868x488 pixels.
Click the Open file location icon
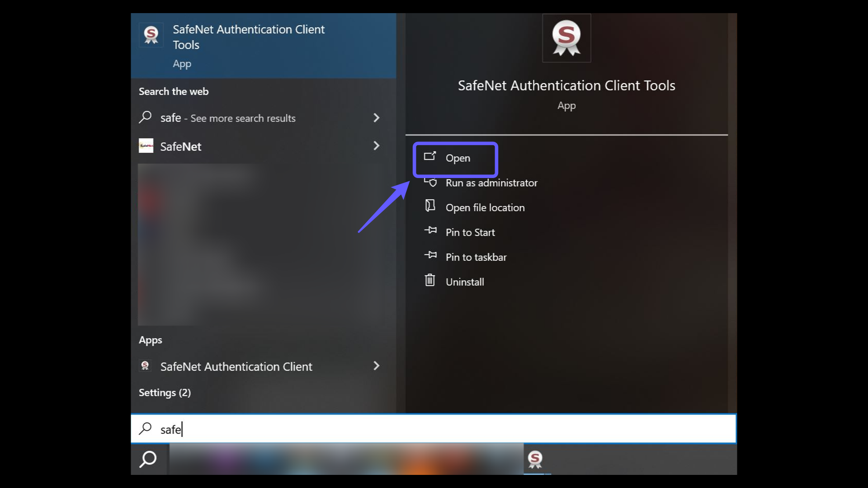pos(430,207)
